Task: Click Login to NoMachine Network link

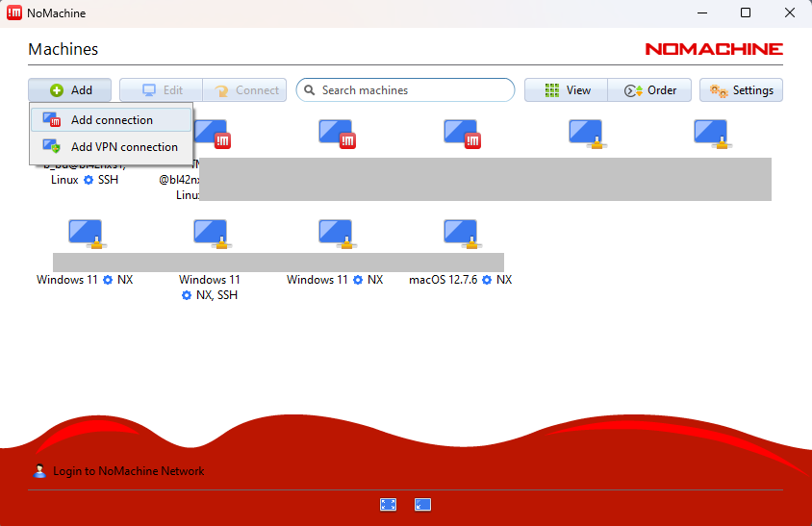Action: [x=128, y=471]
